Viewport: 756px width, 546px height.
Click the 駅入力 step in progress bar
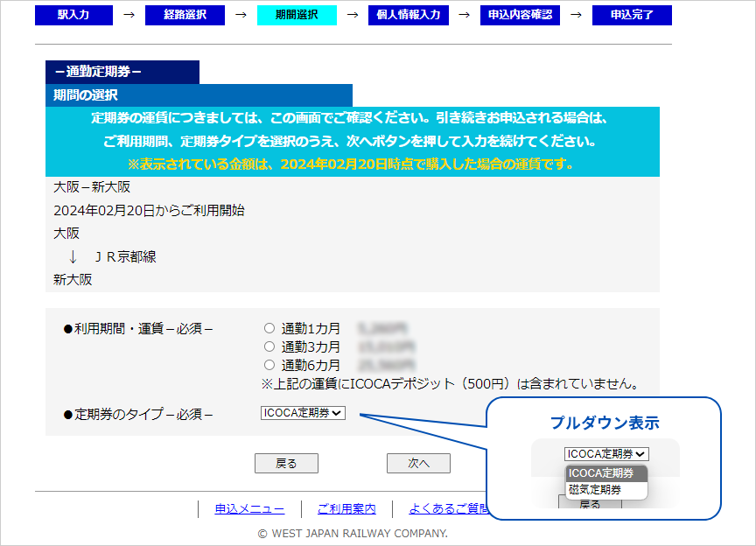coord(73,15)
